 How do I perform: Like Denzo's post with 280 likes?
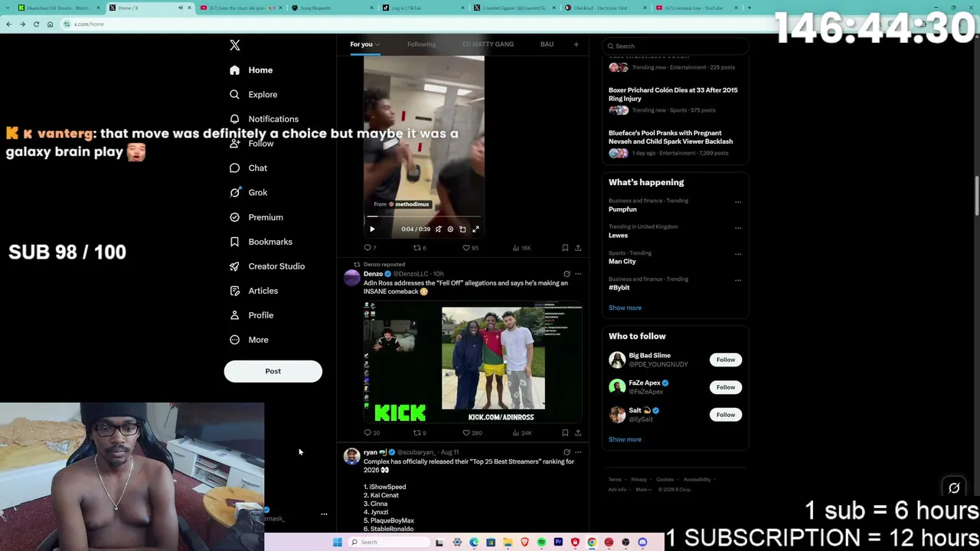(472, 433)
